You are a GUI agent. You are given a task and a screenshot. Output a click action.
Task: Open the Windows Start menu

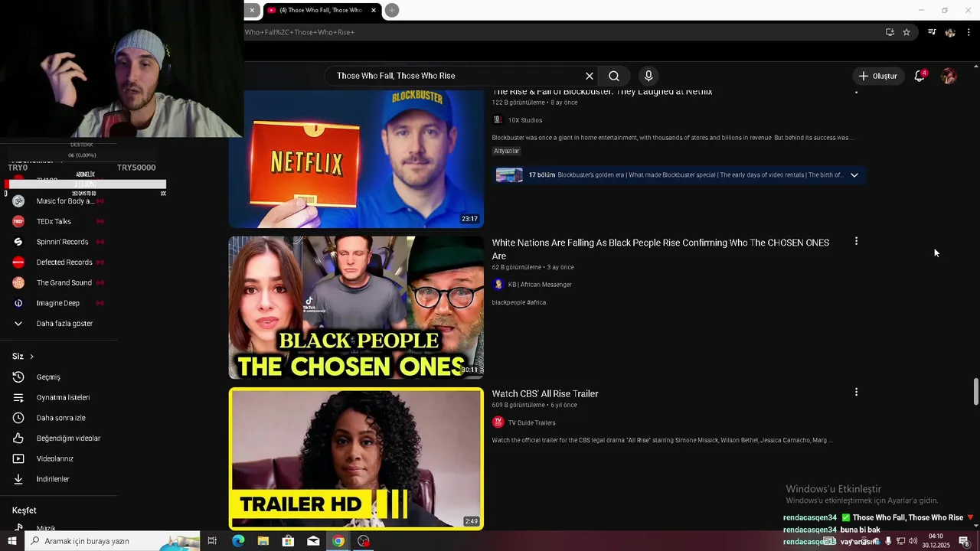(11, 541)
